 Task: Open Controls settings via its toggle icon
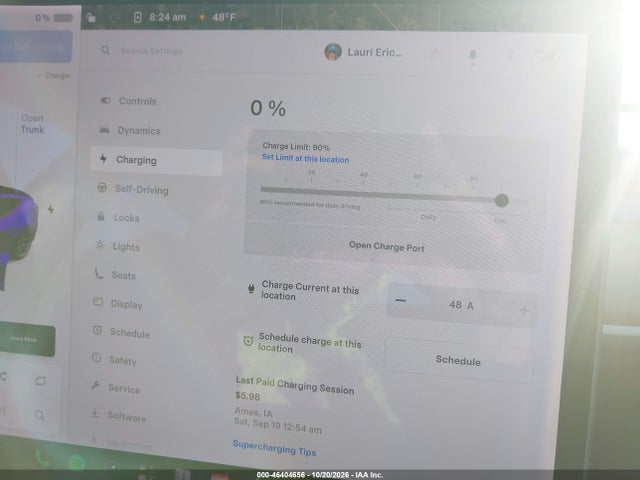point(106,100)
